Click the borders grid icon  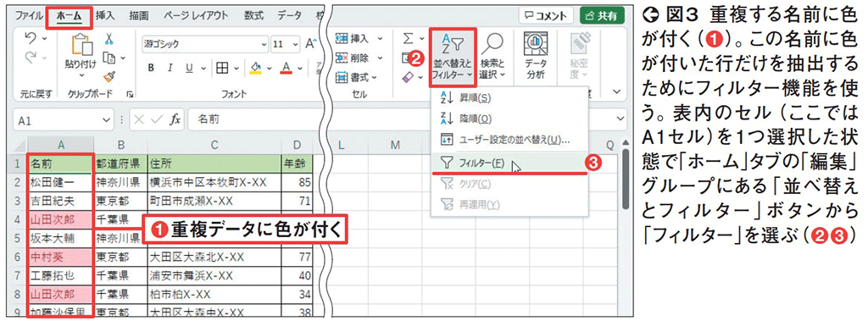(x=222, y=68)
